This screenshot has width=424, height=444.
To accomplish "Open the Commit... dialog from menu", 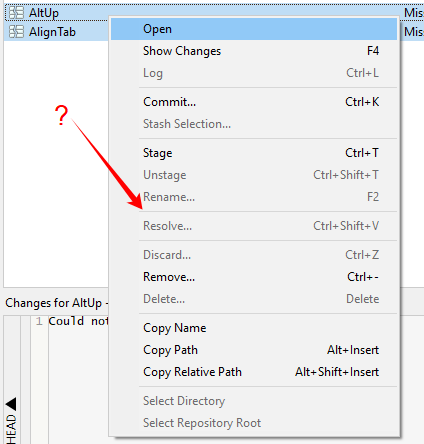I will click(254, 102).
